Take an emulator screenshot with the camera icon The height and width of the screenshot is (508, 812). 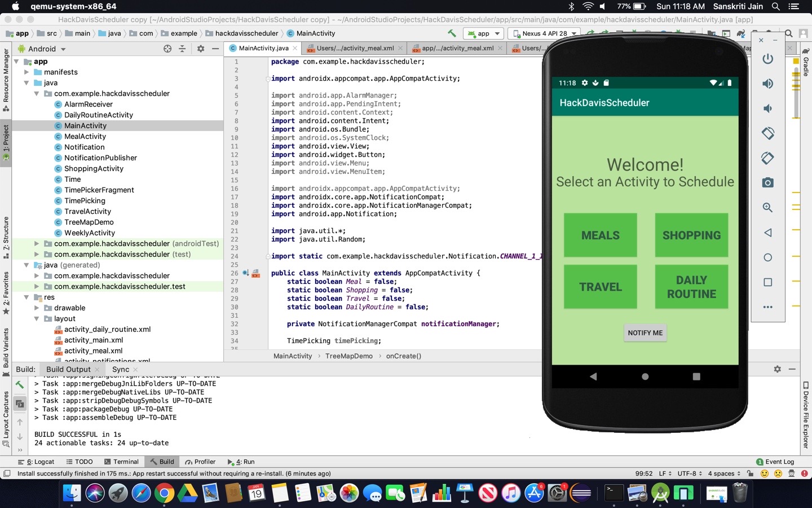767,183
